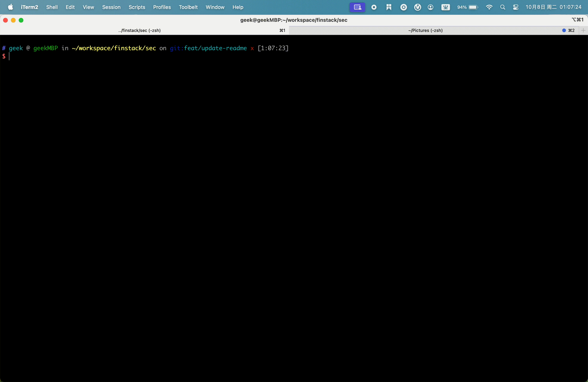Switch to the ../finstack/sec (-zsh) tab

point(144,30)
